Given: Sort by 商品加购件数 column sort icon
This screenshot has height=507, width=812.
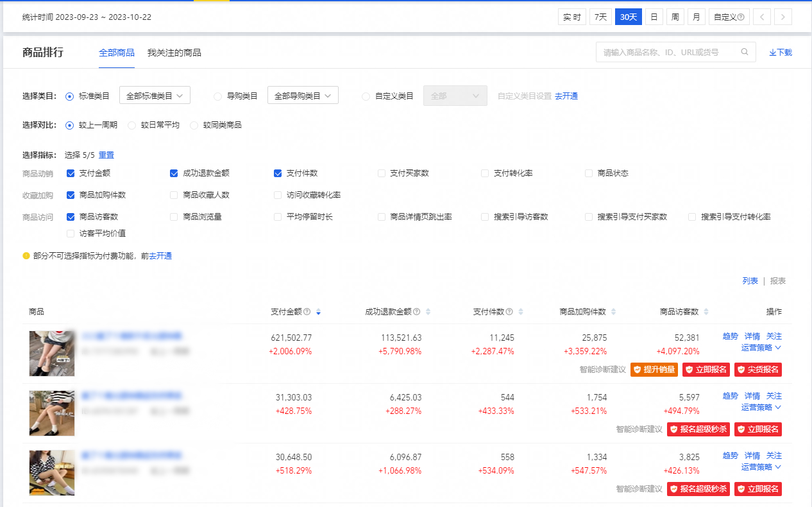Looking at the screenshot, I should coord(613,312).
